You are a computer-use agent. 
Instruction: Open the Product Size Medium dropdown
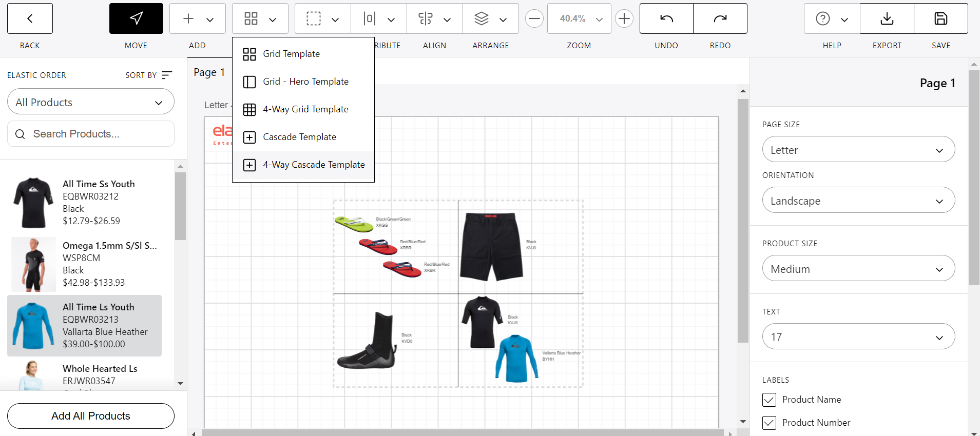pyautogui.click(x=858, y=269)
